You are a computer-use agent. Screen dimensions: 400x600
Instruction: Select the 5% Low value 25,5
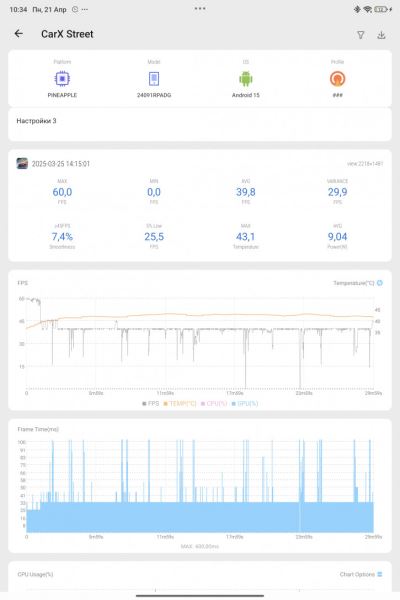[x=154, y=237]
